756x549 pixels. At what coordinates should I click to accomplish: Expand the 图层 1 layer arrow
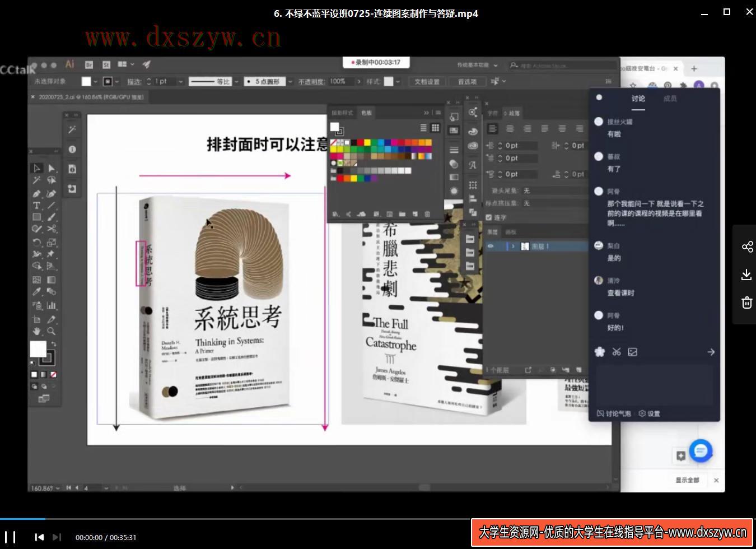point(513,246)
